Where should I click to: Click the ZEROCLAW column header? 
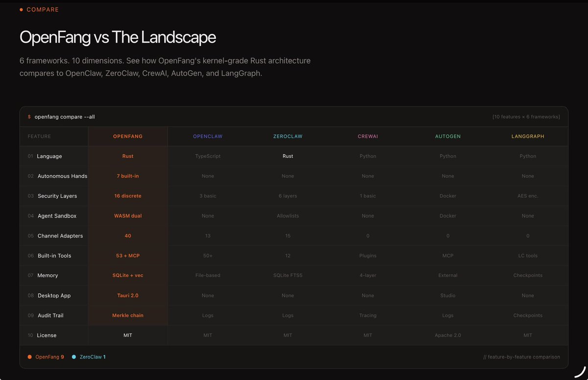[288, 136]
